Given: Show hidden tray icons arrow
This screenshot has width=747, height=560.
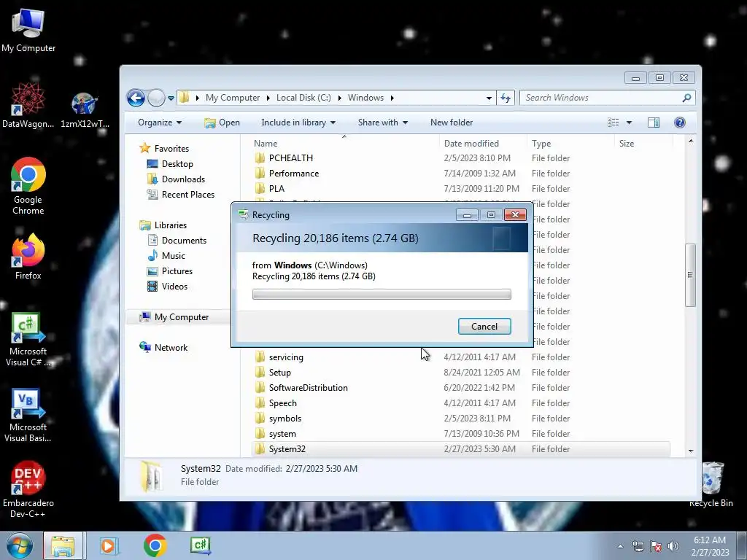Looking at the screenshot, I should point(620,547).
